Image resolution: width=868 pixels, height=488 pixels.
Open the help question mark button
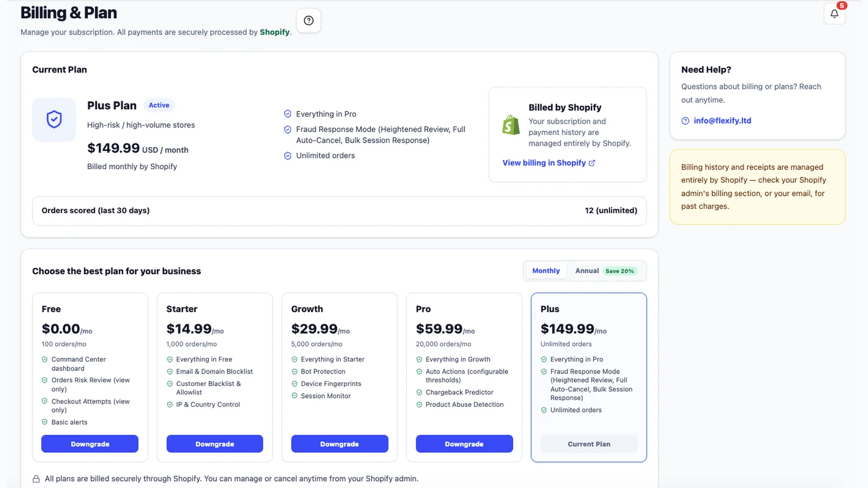(309, 21)
